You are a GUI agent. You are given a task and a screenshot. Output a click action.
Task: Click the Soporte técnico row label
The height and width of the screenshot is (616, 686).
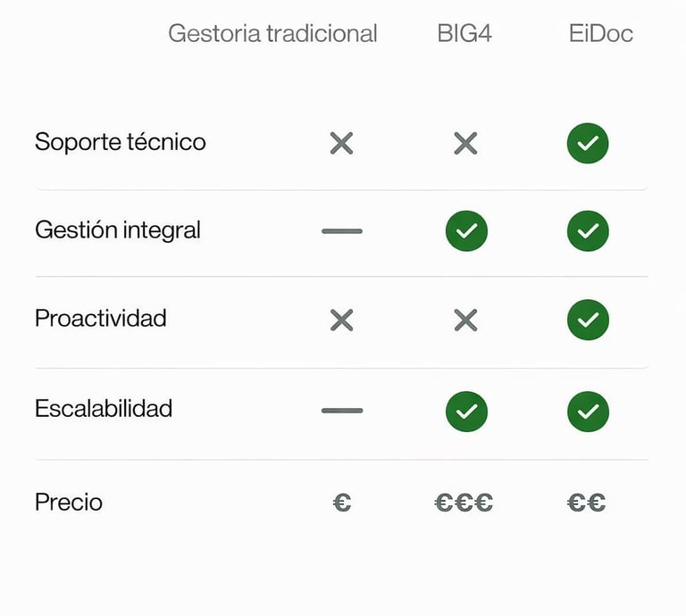pyautogui.click(x=121, y=142)
